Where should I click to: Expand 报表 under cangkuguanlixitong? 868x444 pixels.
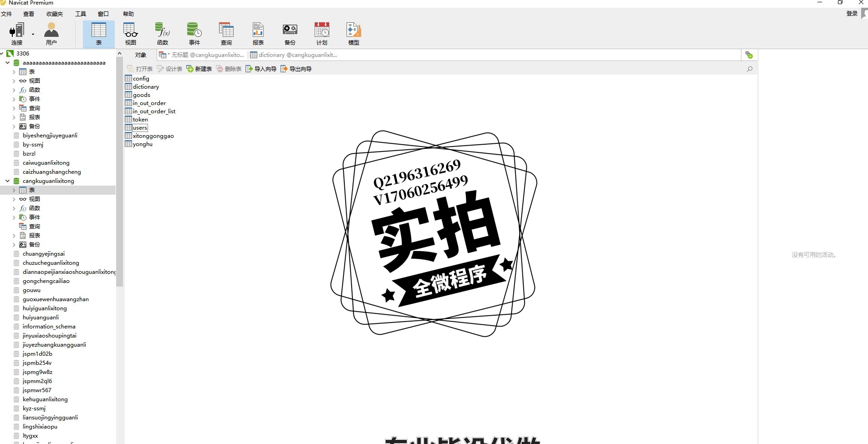coord(14,236)
